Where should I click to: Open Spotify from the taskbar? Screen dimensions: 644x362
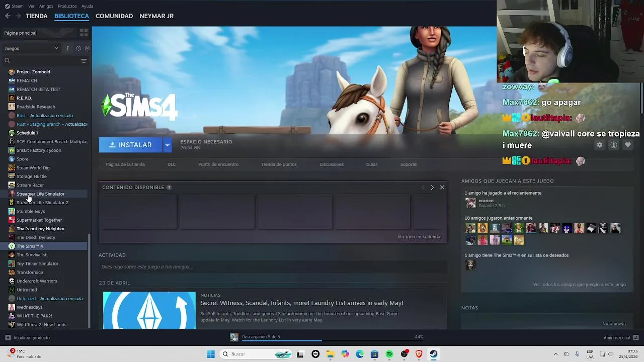[x=389, y=354]
